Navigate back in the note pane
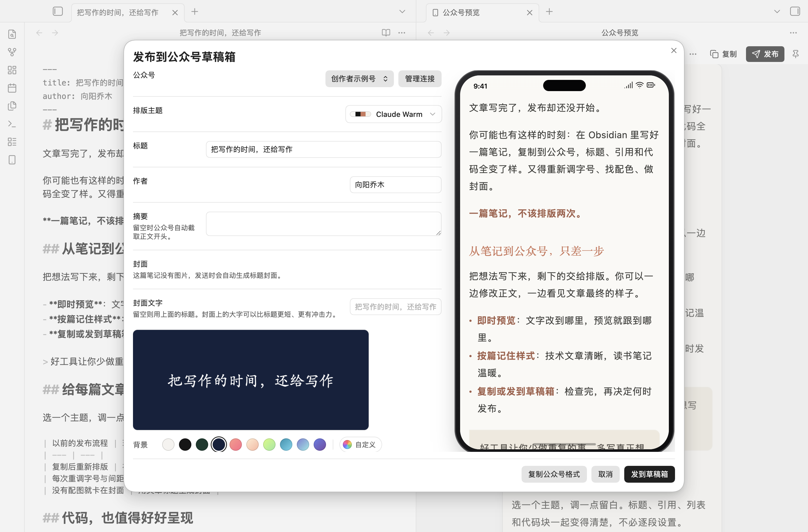808x532 pixels. click(39, 33)
